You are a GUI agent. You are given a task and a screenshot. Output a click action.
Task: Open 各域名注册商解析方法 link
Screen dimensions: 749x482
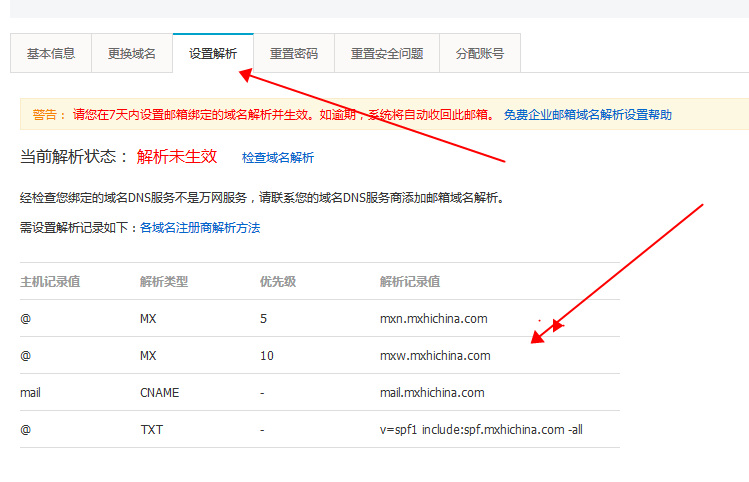(200, 228)
